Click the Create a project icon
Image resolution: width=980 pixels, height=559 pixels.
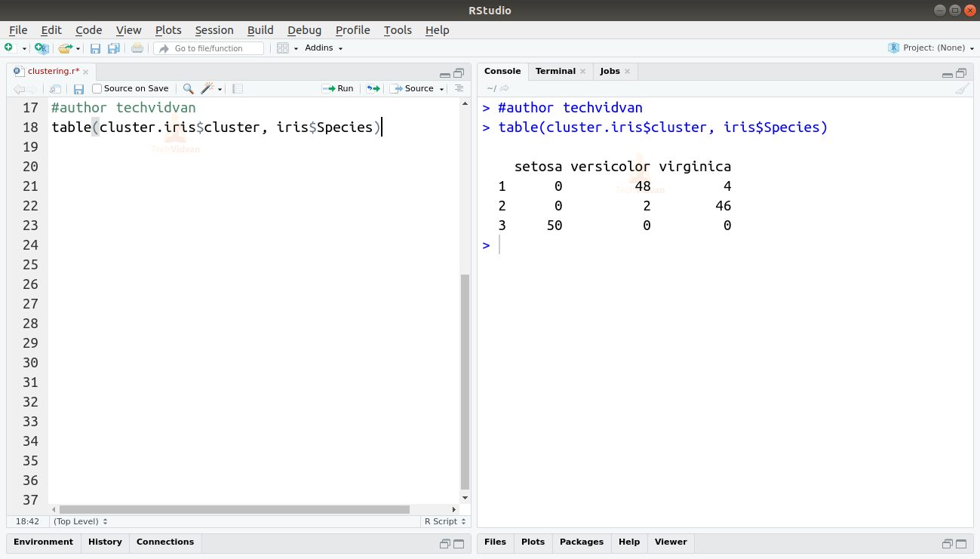click(x=41, y=48)
